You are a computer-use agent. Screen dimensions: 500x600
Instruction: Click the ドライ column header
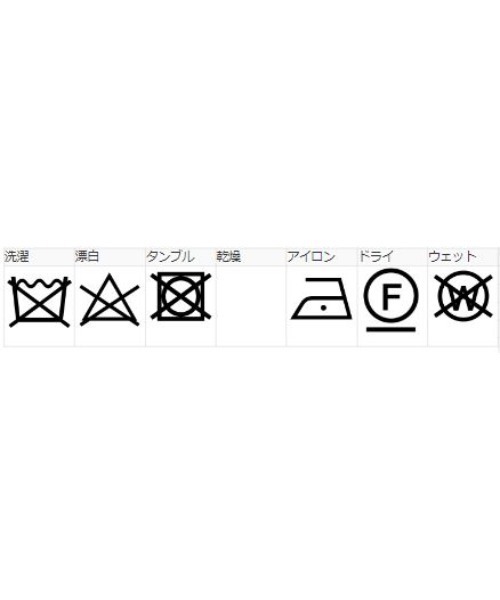pos(376,256)
